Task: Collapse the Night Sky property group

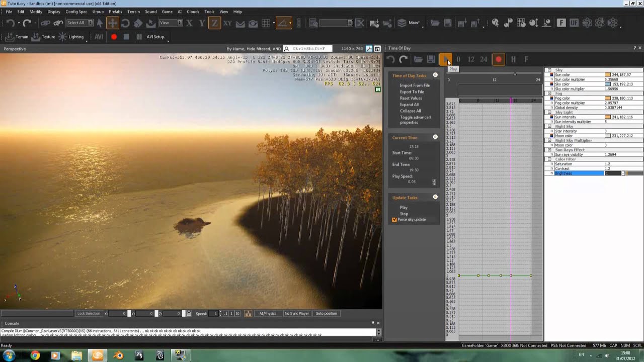Action: [549, 126]
